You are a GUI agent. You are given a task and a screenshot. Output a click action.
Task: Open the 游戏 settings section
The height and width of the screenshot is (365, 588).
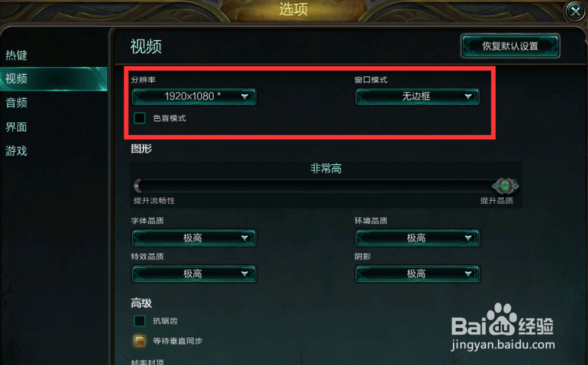pyautogui.click(x=17, y=151)
